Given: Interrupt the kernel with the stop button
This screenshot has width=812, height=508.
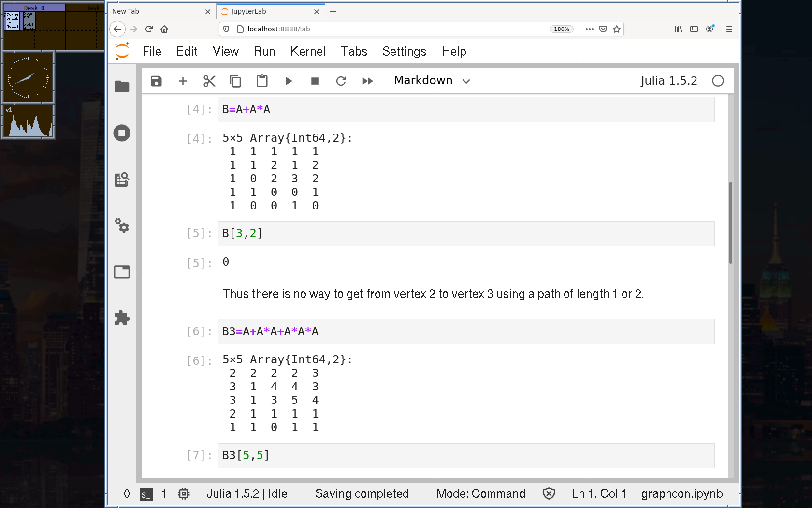Looking at the screenshot, I should [315, 81].
